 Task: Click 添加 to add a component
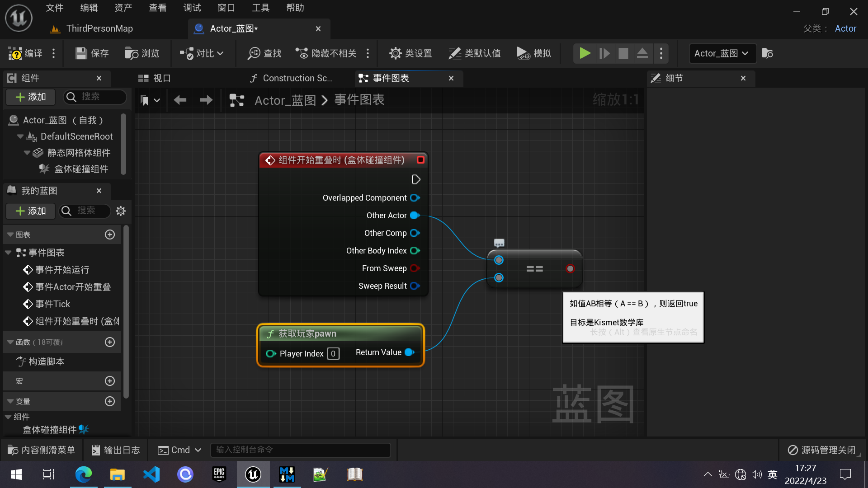click(30, 97)
